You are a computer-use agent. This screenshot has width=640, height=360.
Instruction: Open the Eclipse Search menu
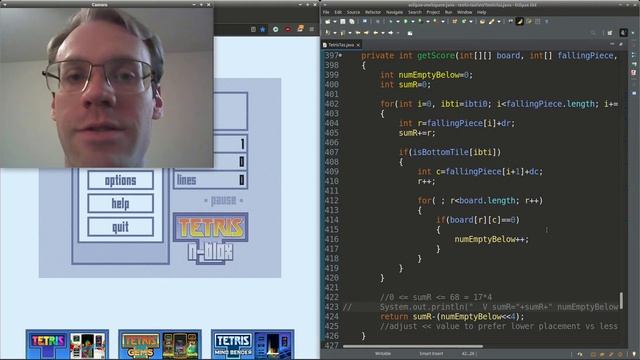click(x=414, y=12)
